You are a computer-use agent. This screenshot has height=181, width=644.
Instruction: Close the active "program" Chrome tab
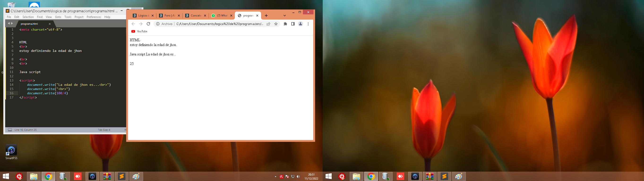click(257, 16)
